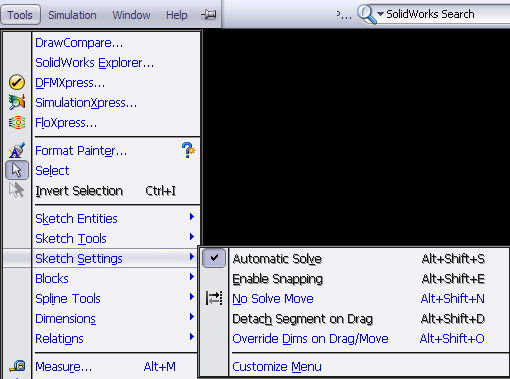Click the Invert Selection cursor icon
The image size is (510, 379).
coord(17,190)
